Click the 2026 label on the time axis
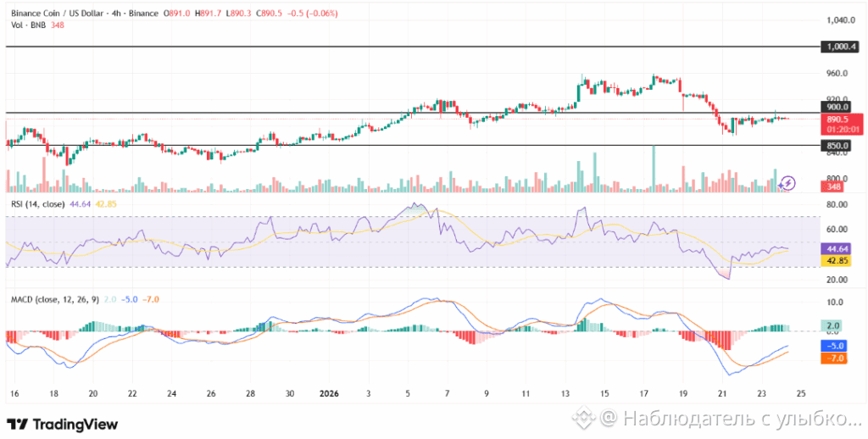Screen dimensions: 868x439 coord(329,393)
